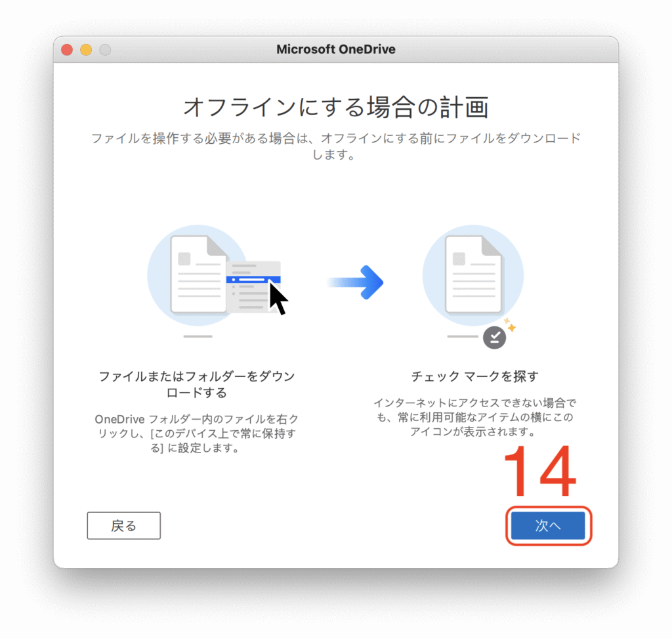Click the document illustration above チェック マークを探す

473,275
